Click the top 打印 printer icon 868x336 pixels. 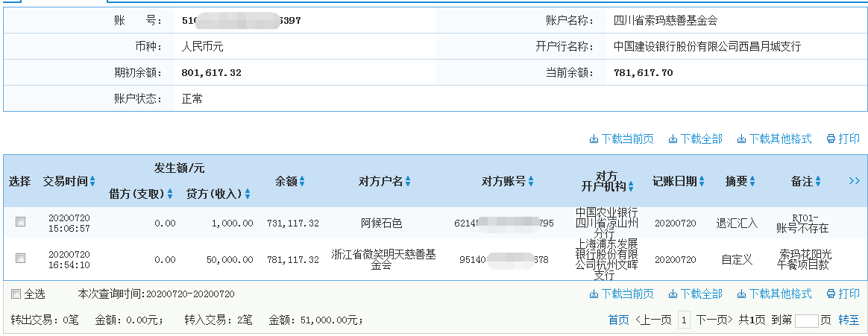click(830, 139)
